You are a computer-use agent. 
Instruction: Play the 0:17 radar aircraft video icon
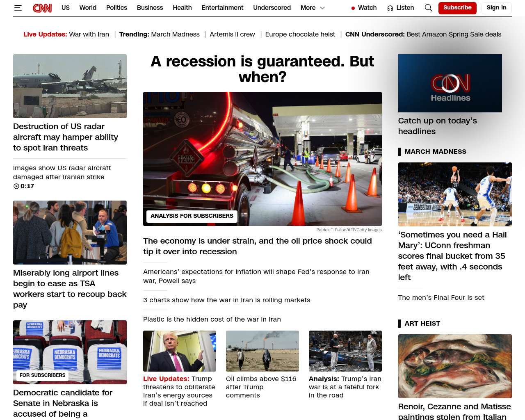(x=16, y=186)
